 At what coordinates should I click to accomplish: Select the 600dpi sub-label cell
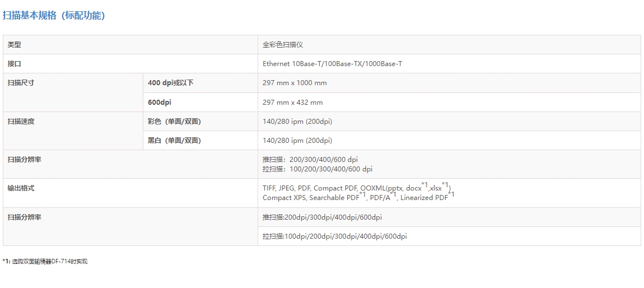[160, 103]
